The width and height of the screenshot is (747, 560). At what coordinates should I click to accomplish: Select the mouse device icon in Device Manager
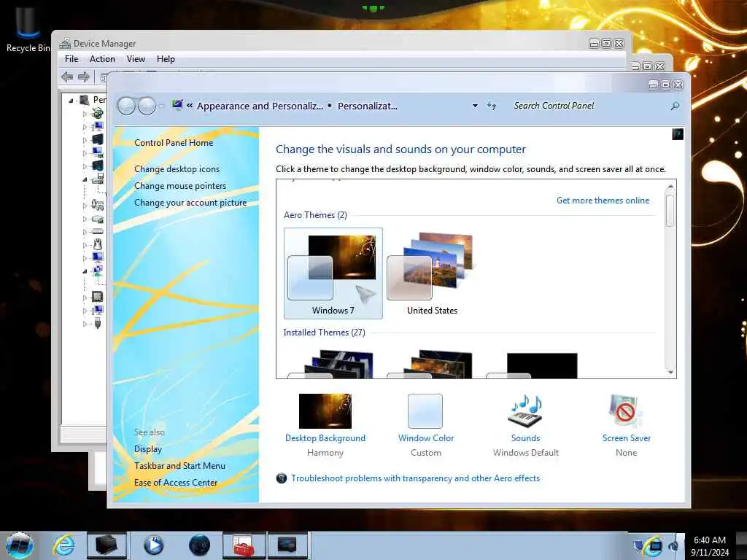pos(98,245)
